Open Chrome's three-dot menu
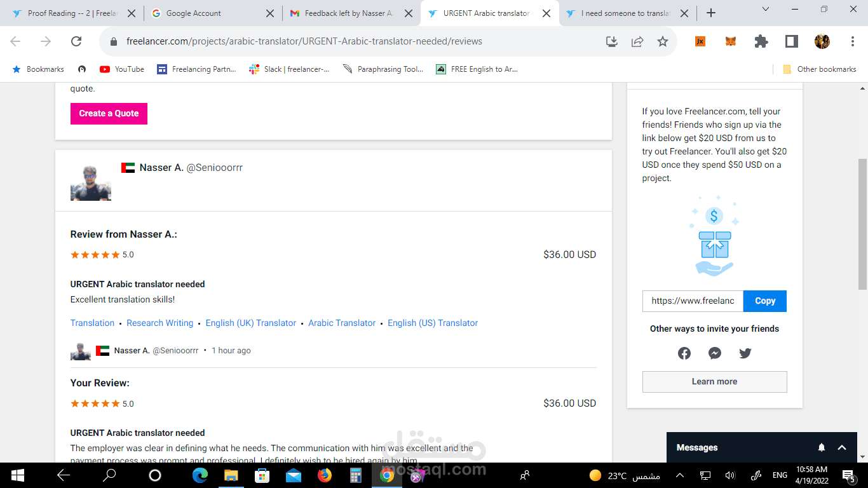The width and height of the screenshot is (868, 488). coord(852,41)
